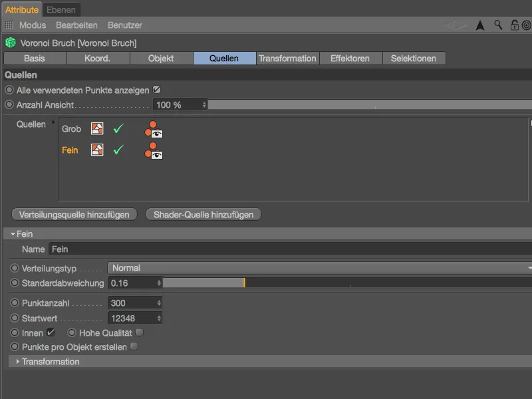Click the Name input field containing Fein
Image resolution: width=532 pixels, height=399 pixels.
coord(290,249)
